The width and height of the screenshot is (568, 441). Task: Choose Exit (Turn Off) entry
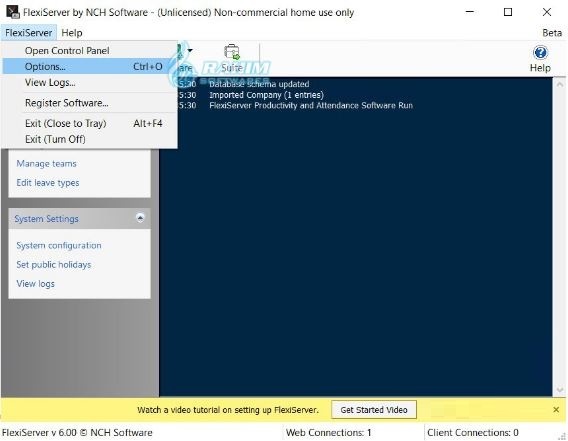click(x=89, y=139)
